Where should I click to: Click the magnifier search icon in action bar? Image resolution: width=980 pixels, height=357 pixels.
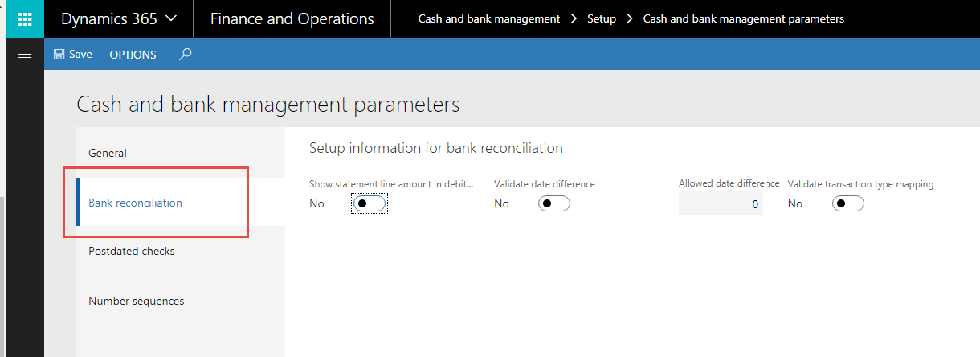[186, 55]
